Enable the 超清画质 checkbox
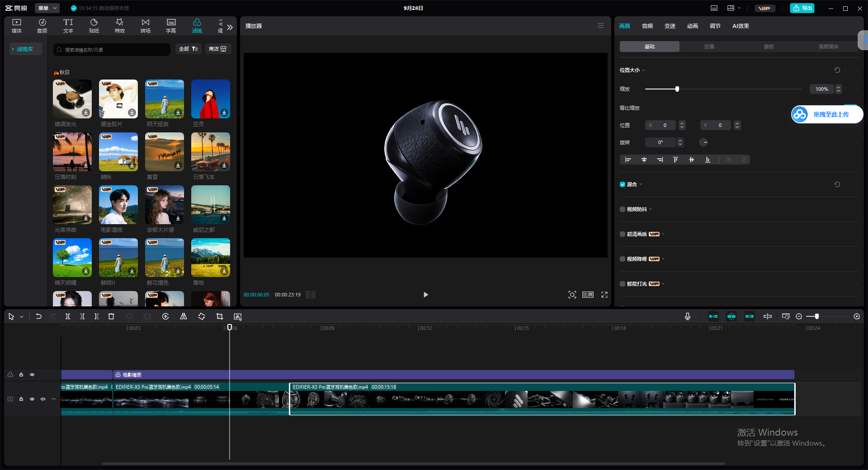 (x=623, y=234)
